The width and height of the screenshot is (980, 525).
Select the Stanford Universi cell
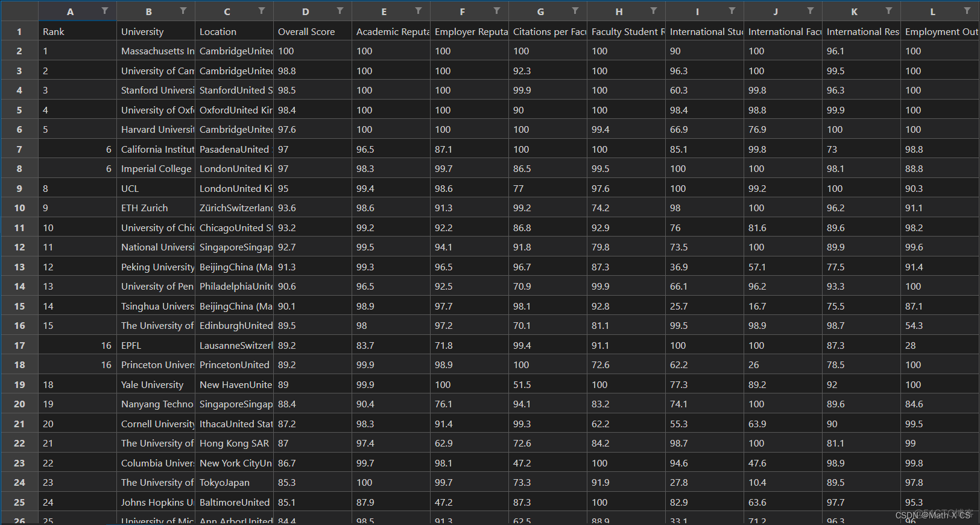[156, 91]
